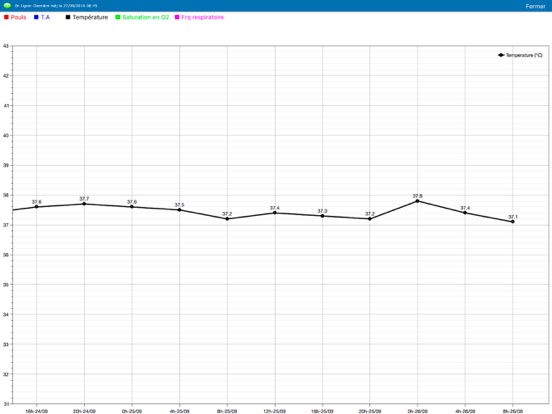Click the 4h-25/09 axis label
The image size is (552, 414).
point(180,411)
